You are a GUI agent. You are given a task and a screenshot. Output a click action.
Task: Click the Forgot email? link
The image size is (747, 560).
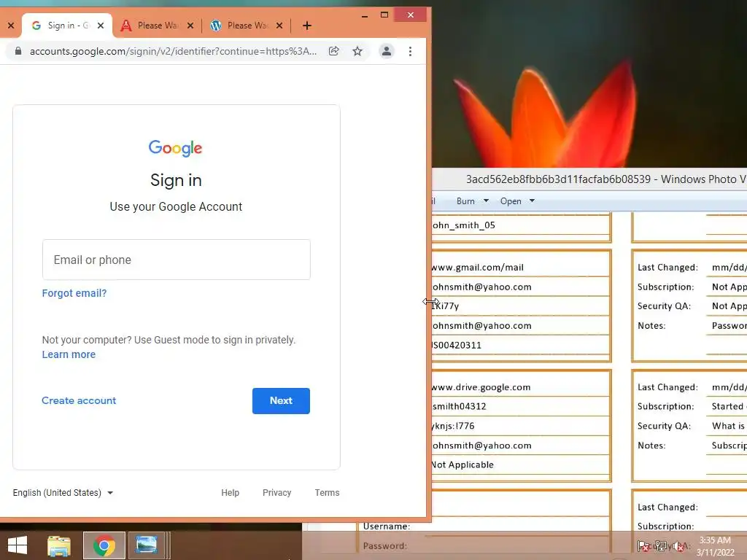tap(74, 293)
